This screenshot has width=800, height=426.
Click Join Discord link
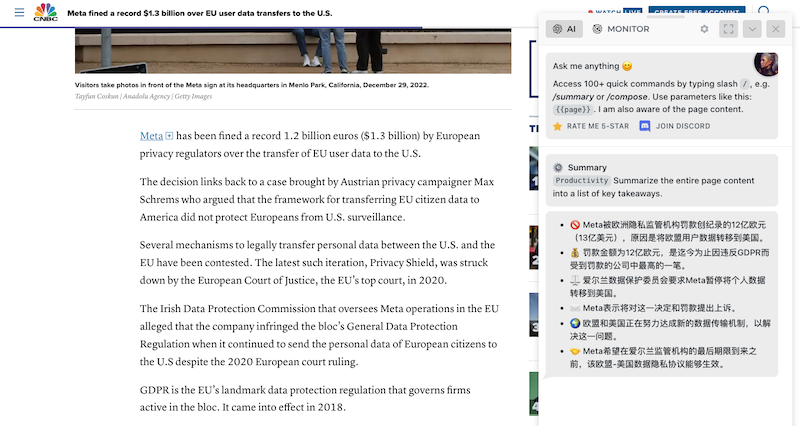tap(683, 126)
